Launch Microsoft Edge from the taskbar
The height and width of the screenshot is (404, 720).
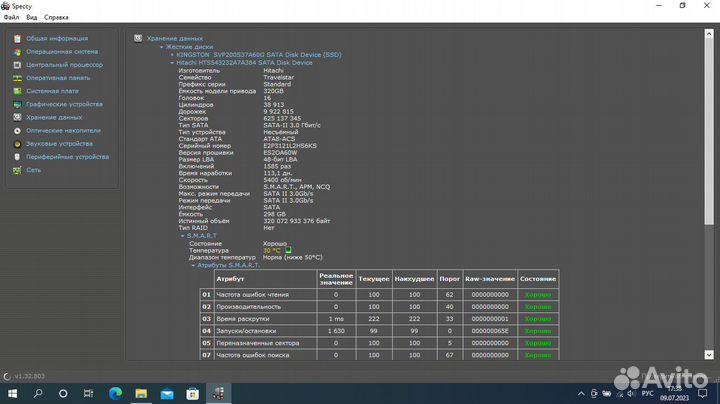point(115,393)
